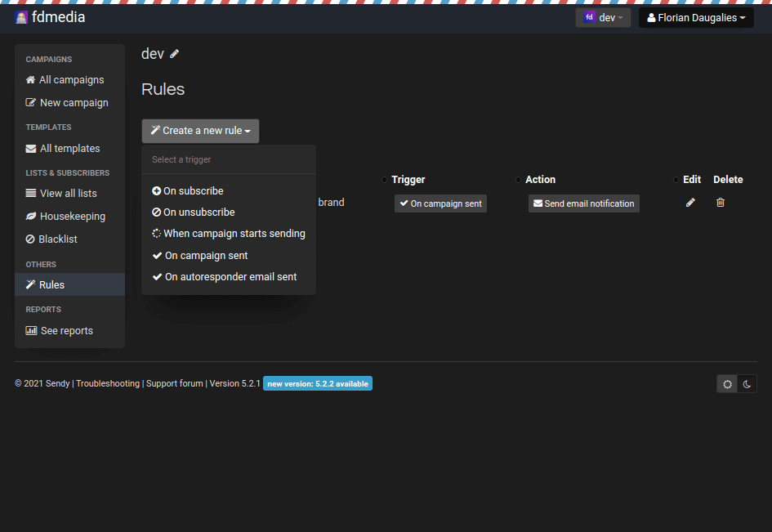Click the leaf icon beside Housekeeping
Image resolution: width=772 pixels, height=532 pixels.
pos(31,216)
